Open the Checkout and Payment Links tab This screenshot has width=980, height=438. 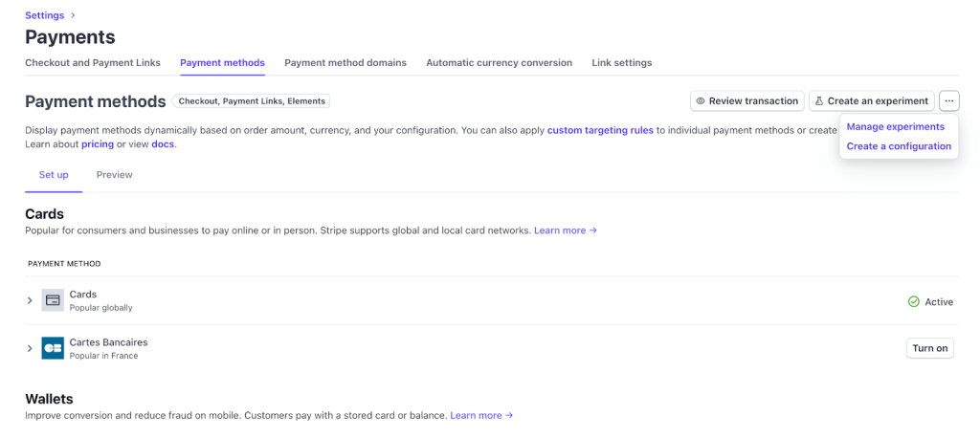(93, 62)
